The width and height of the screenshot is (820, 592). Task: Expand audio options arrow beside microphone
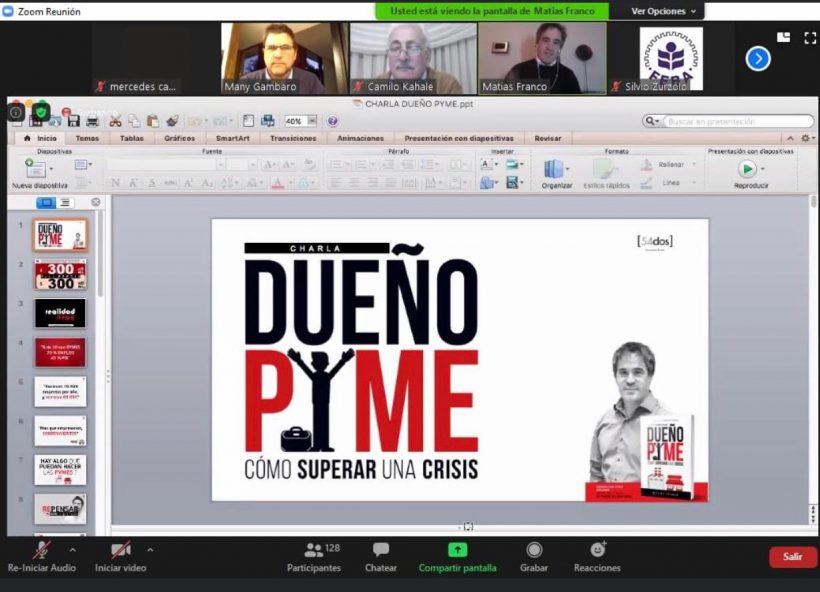[73, 550]
